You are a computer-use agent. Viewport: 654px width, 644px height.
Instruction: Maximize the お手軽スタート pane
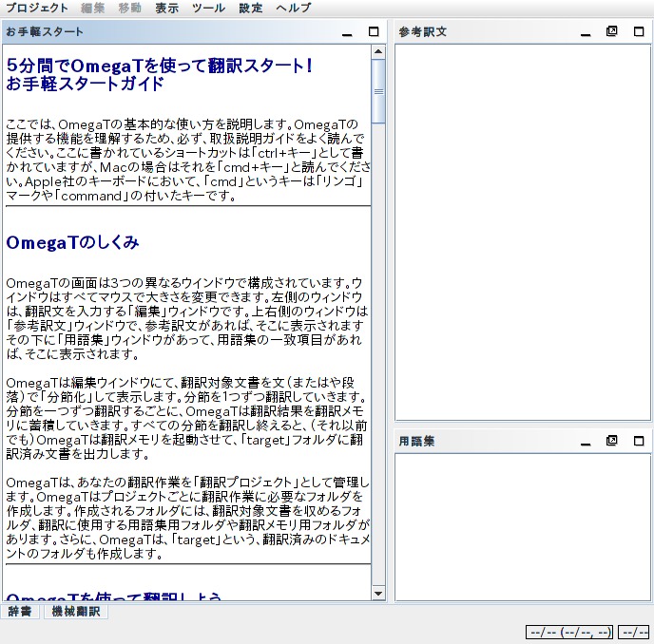374,31
